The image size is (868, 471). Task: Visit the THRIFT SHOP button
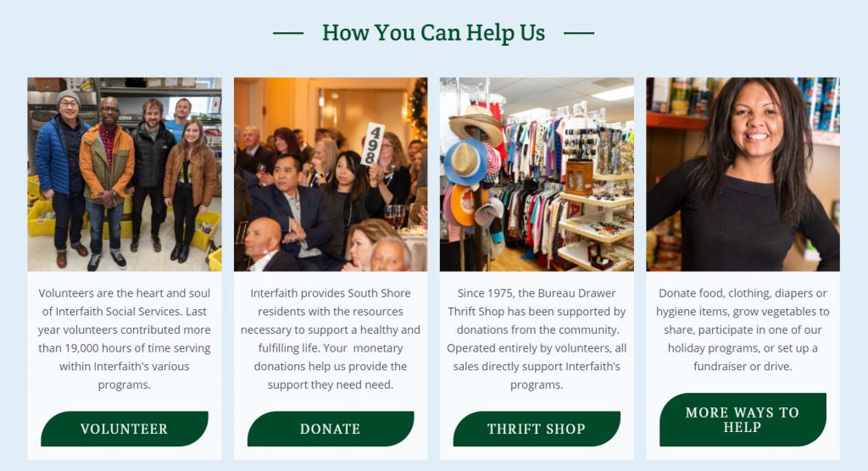537,429
